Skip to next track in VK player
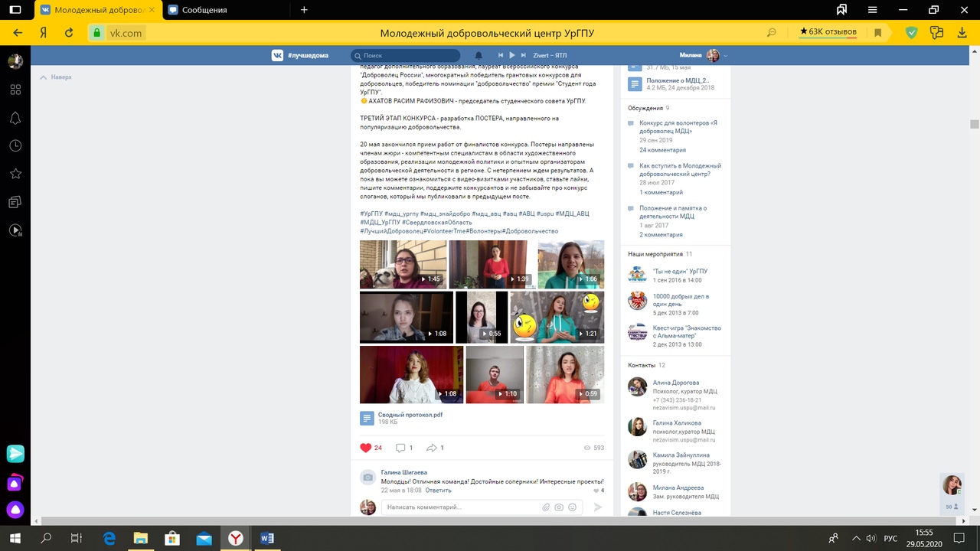Image resolution: width=980 pixels, height=551 pixels. pos(524,55)
